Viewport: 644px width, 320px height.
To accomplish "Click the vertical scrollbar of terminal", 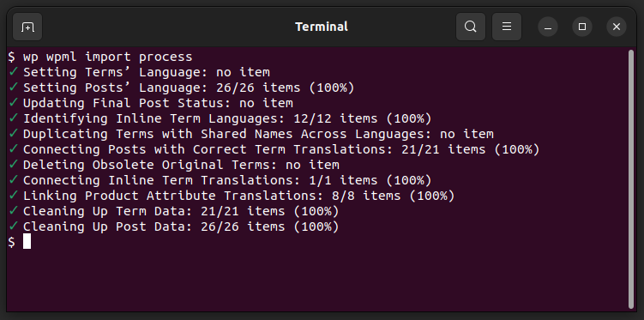I will (631, 179).
